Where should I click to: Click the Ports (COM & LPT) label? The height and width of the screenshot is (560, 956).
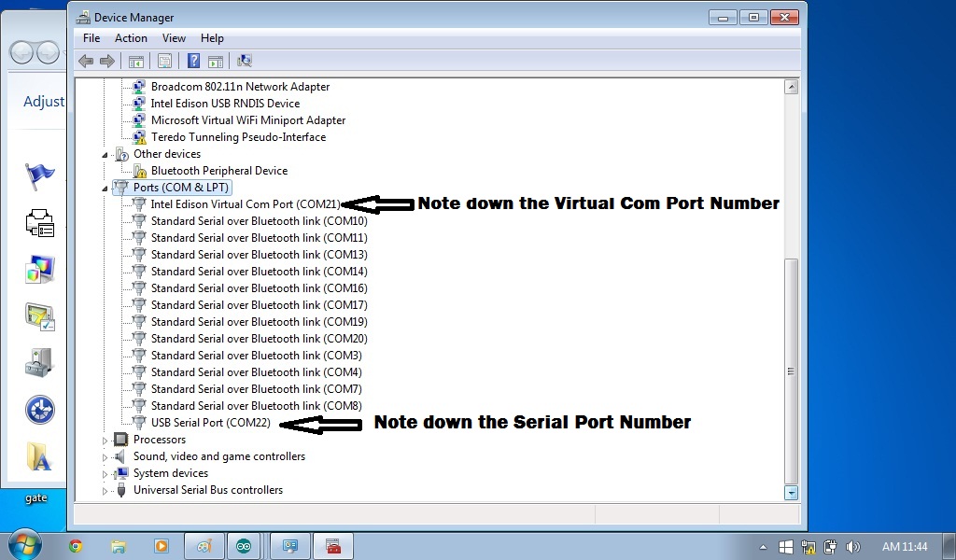coord(181,188)
